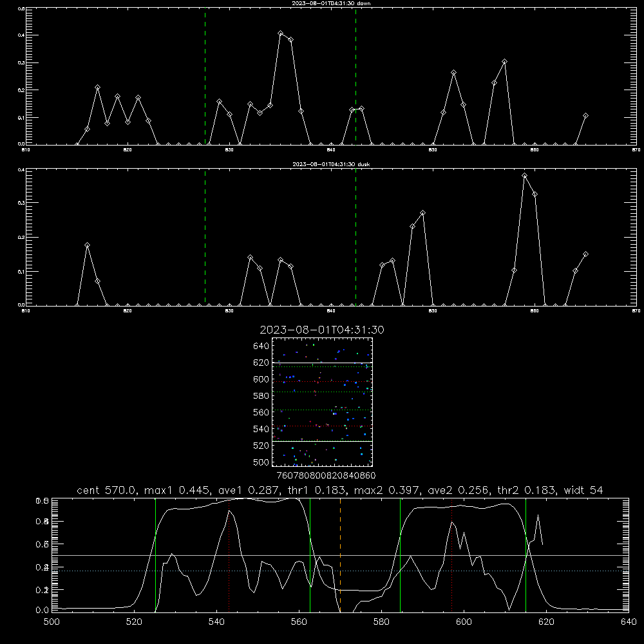Image resolution: width=644 pixels, height=644 pixels.
Task: Click the '2023-08-01T04:31:30 dawn' plot title
Action: pos(331,3)
